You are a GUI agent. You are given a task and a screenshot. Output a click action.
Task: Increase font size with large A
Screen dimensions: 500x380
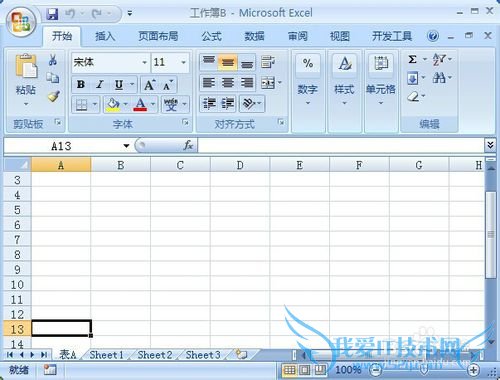coord(149,85)
